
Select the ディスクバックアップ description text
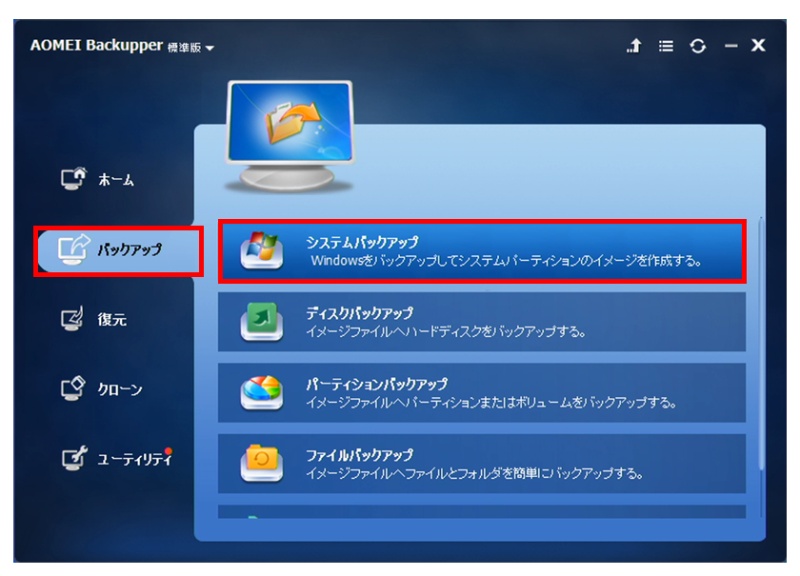tap(445, 331)
